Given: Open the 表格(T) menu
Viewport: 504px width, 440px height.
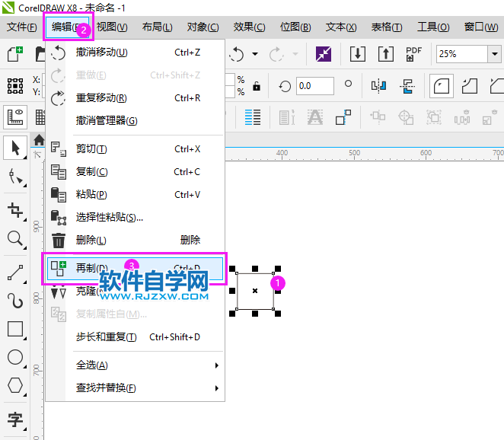Looking at the screenshot, I should pos(387,27).
